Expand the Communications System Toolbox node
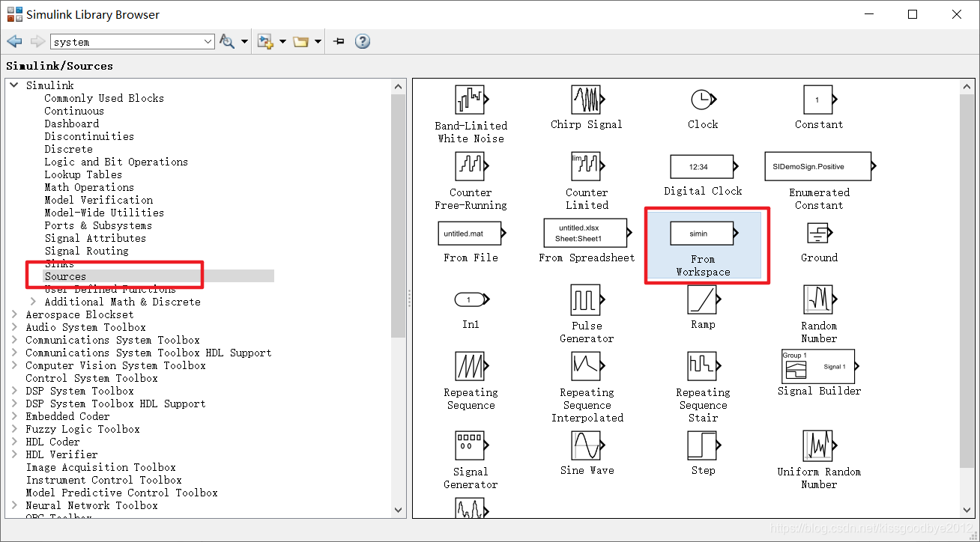Viewport: 980px width, 542px height. point(14,340)
